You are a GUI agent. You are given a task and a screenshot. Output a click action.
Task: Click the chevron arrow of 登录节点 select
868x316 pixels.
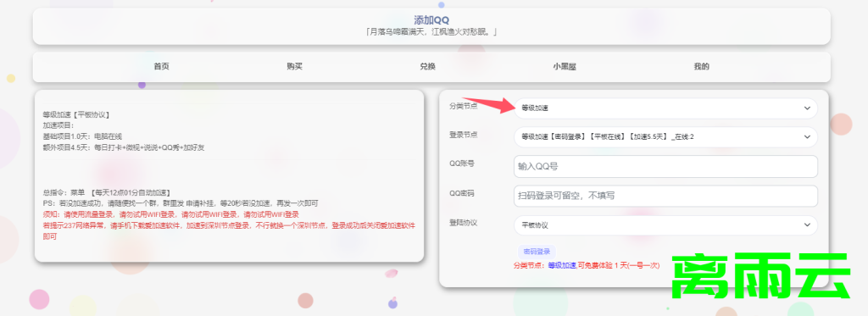point(807,136)
